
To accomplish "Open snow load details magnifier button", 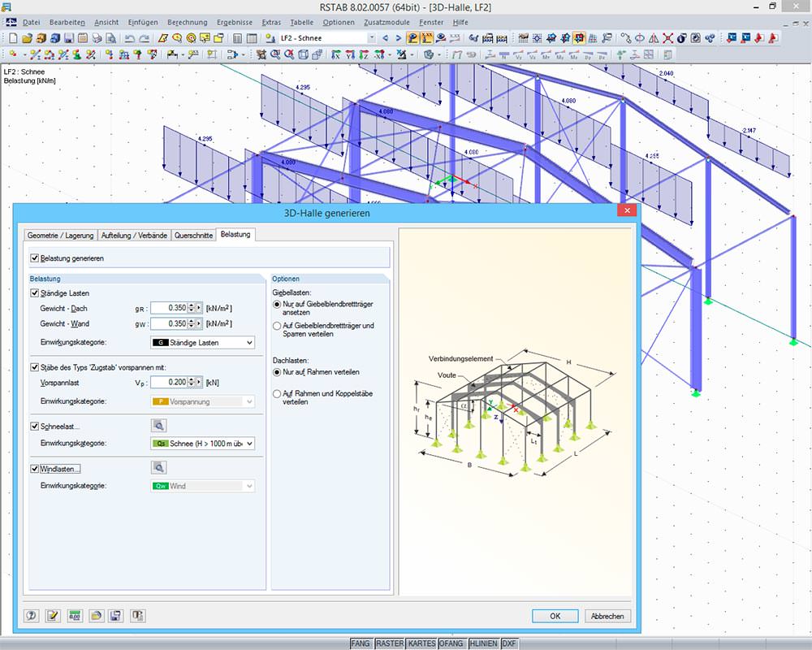I will point(158,426).
